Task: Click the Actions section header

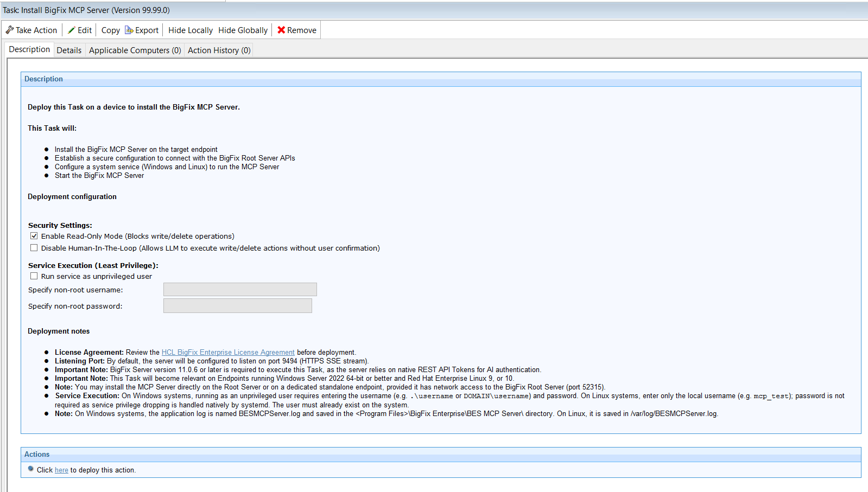Action: pyautogui.click(x=441, y=455)
